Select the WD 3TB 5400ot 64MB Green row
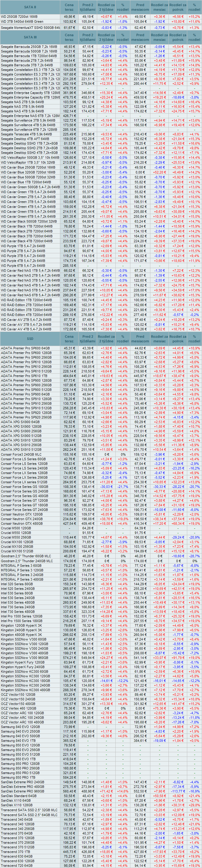 click(101, 21)
